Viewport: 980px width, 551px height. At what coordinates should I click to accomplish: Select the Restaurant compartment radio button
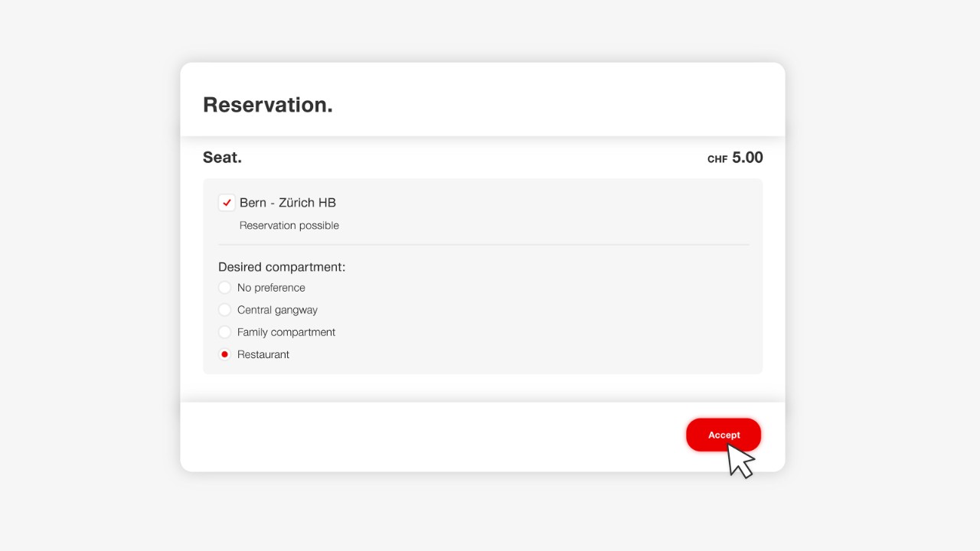coord(224,354)
